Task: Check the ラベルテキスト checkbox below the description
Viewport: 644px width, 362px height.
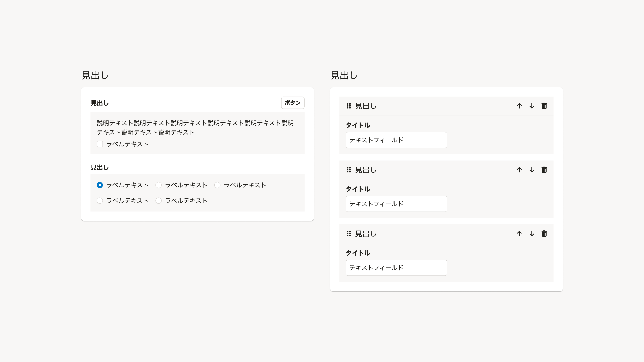Action: tap(100, 144)
